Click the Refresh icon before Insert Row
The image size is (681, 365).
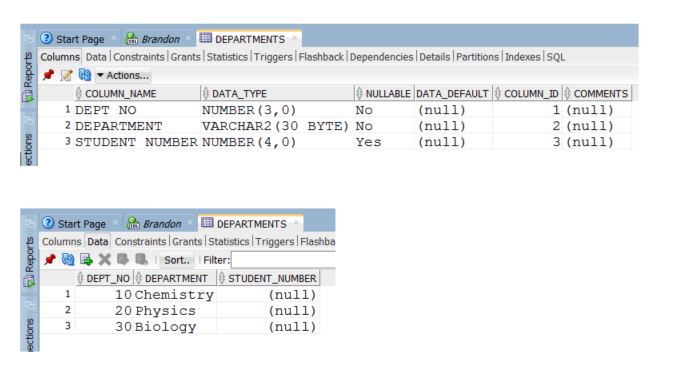pyautogui.click(x=68, y=260)
